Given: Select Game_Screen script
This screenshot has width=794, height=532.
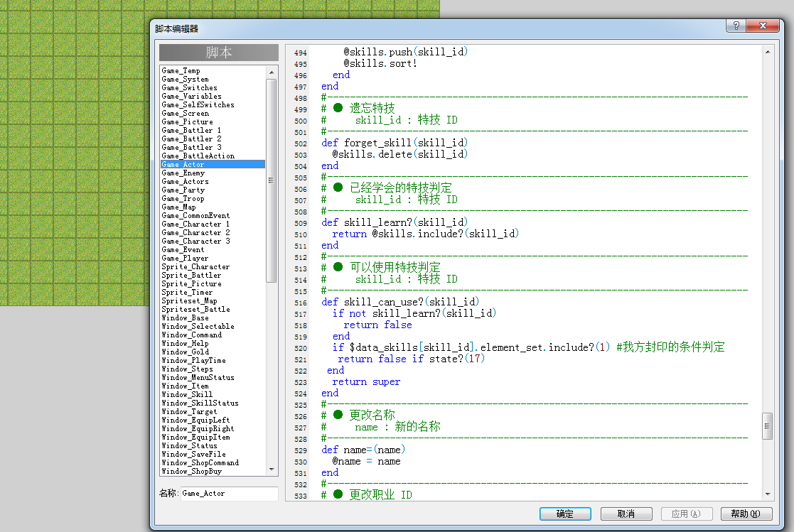Looking at the screenshot, I should click(213, 114).
